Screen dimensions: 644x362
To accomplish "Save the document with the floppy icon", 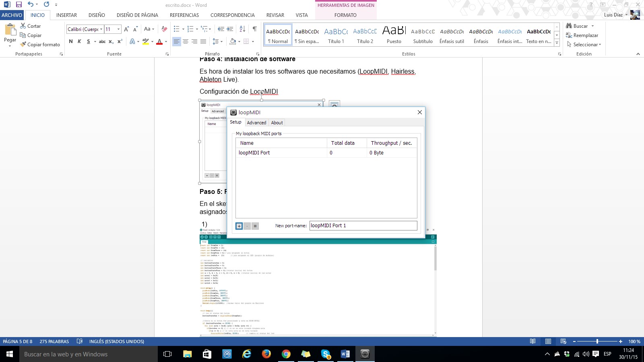I will coord(19,4).
